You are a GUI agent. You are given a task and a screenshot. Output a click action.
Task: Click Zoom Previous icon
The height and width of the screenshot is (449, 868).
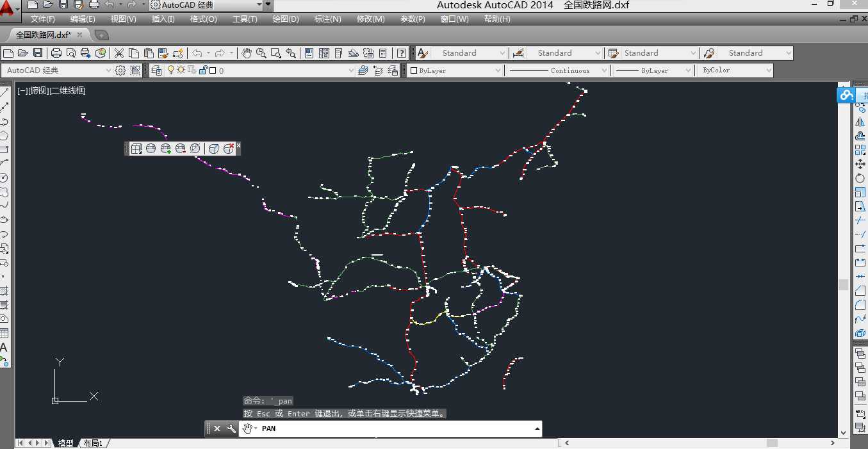click(291, 53)
